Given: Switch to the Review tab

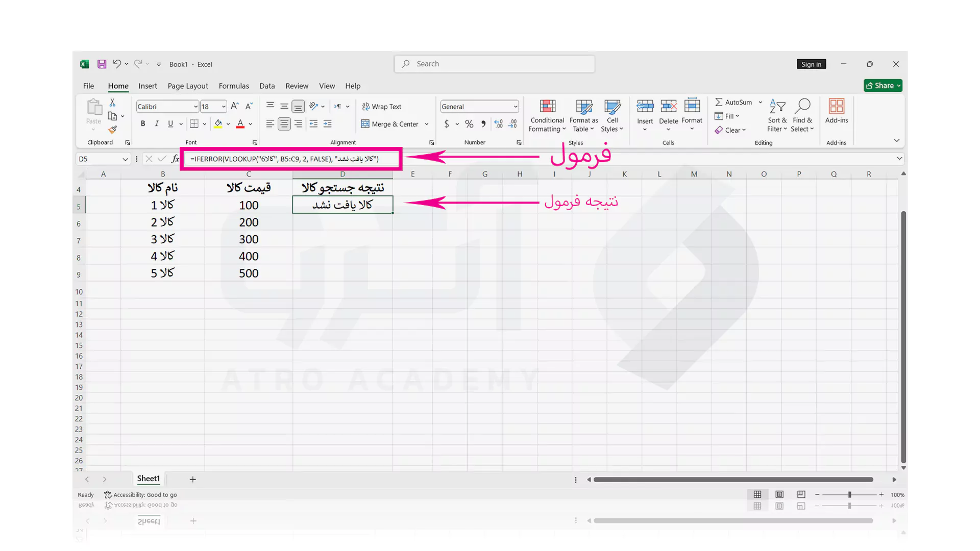Looking at the screenshot, I should click(297, 86).
